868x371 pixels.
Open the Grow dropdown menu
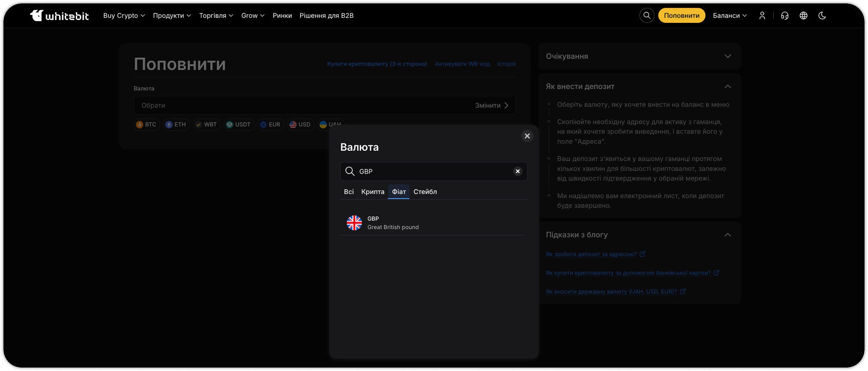point(253,16)
